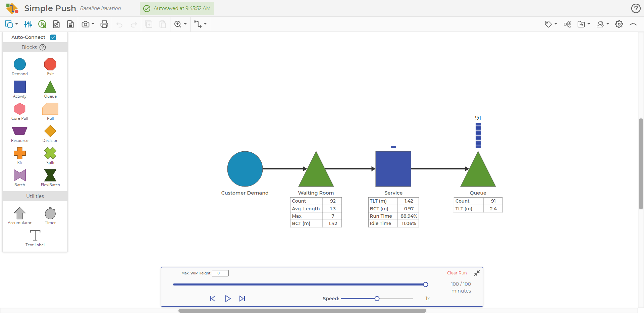This screenshot has height=313, width=644.
Task: Select the Activity block tool
Action: [19, 87]
